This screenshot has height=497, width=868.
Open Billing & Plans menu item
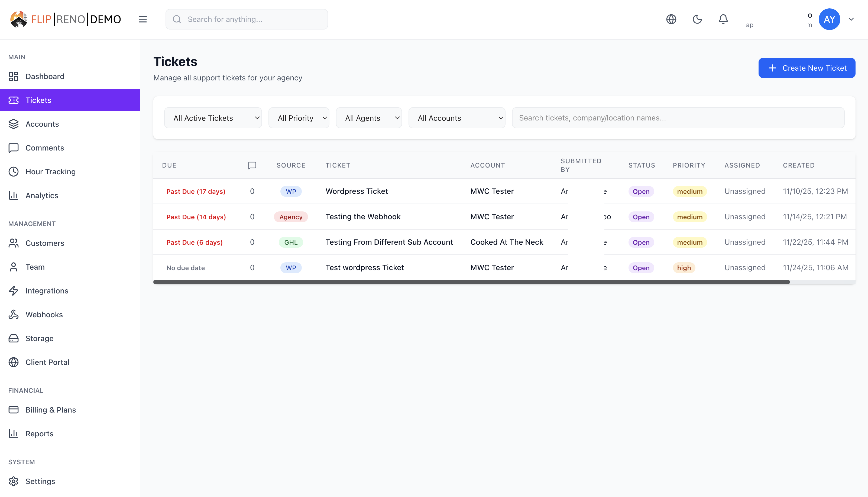[x=51, y=410]
